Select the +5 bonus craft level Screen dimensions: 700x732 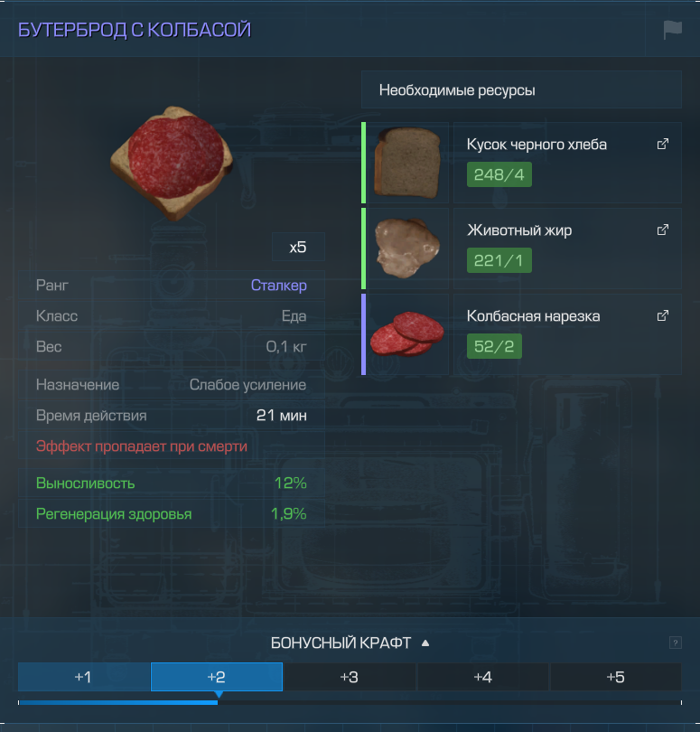(x=615, y=677)
